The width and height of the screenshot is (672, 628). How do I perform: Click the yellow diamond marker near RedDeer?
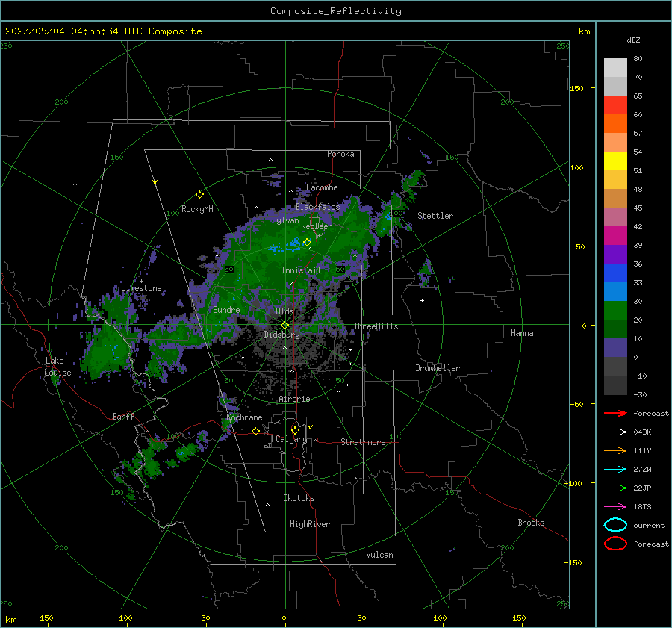coord(307,243)
